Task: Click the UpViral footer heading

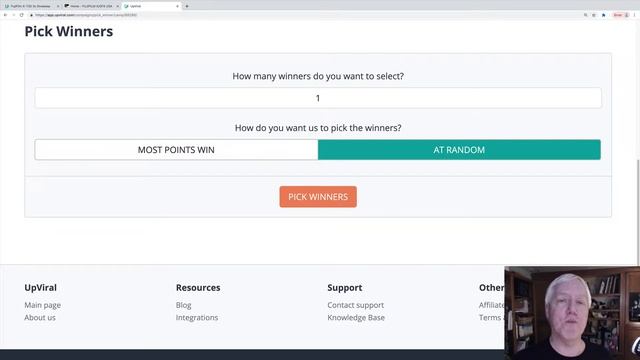Action: (x=40, y=287)
